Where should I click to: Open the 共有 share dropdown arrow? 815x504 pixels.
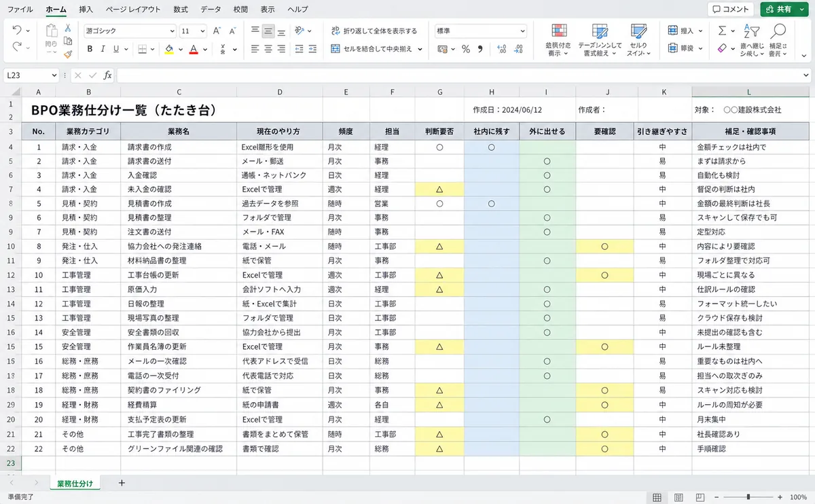[x=802, y=10]
